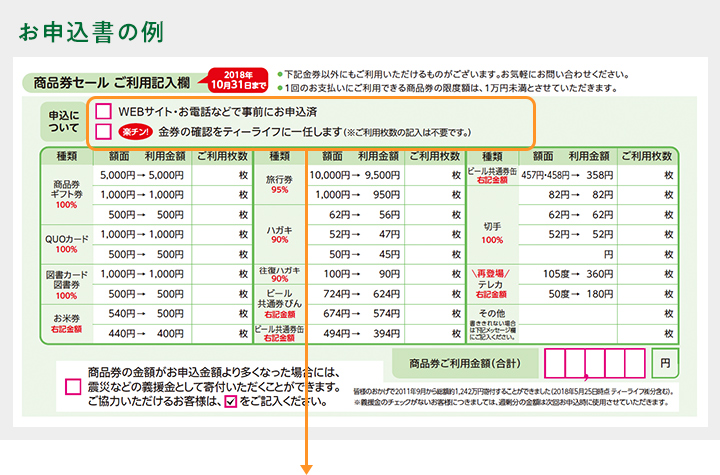Click the お米券 右記金額 category cell
Screen dimensions: 720x475
(x=67, y=323)
